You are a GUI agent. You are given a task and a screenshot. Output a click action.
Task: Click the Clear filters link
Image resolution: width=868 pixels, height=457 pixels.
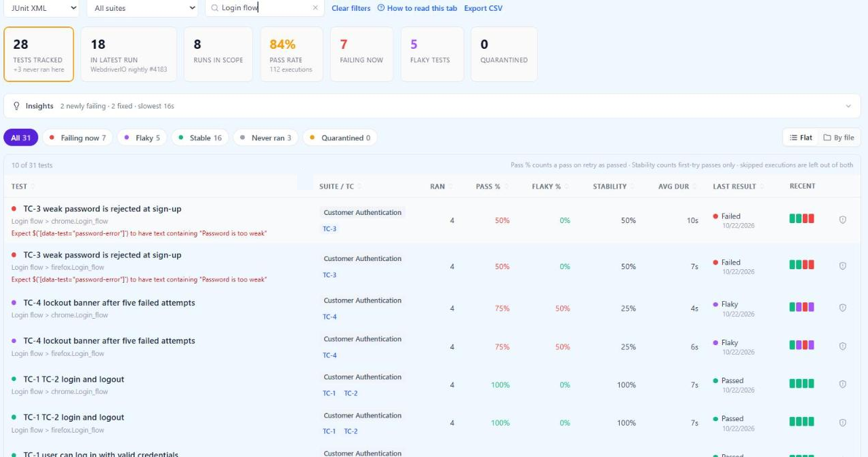pyautogui.click(x=351, y=8)
